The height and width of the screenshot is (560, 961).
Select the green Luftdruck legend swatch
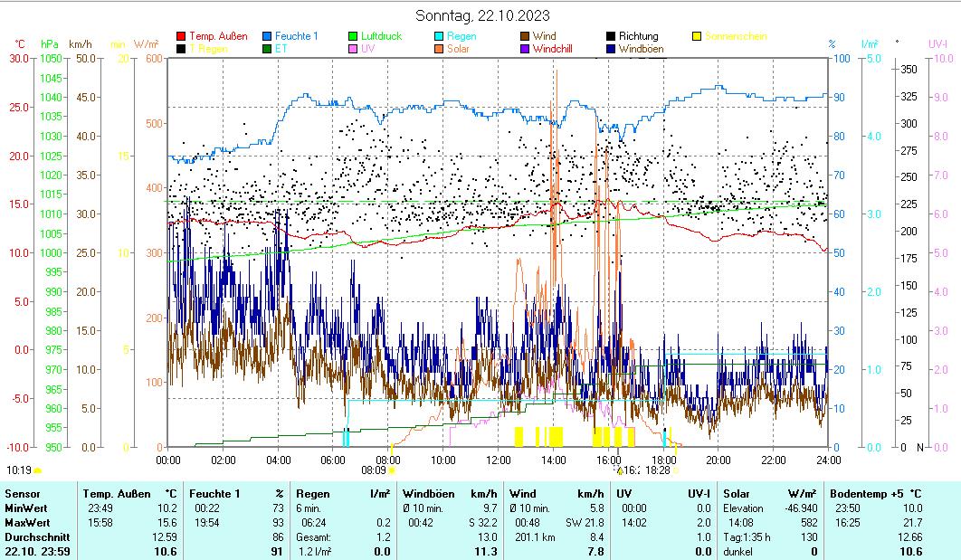(x=354, y=37)
